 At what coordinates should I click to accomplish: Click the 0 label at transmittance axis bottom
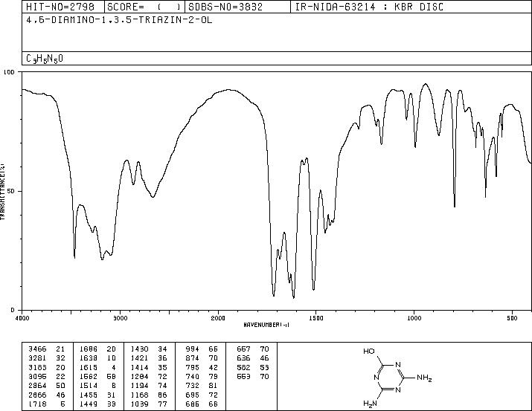click(x=13, y=310)
